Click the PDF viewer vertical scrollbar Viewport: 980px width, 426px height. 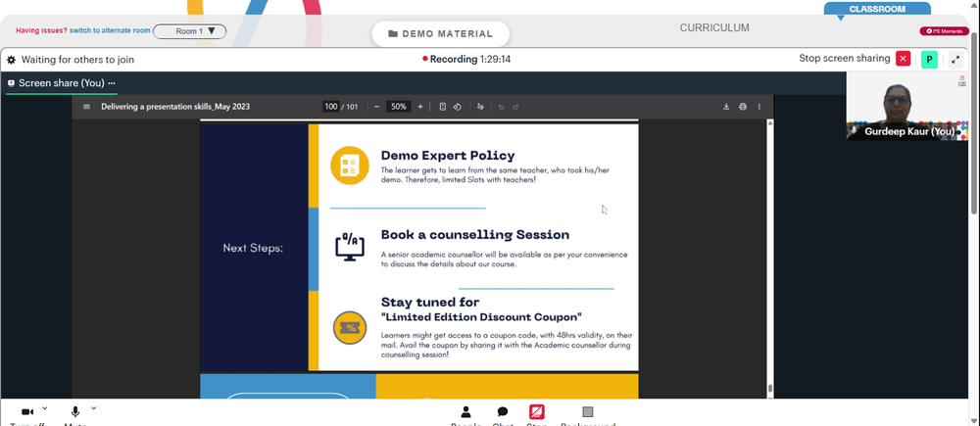[x=770, y=258]
